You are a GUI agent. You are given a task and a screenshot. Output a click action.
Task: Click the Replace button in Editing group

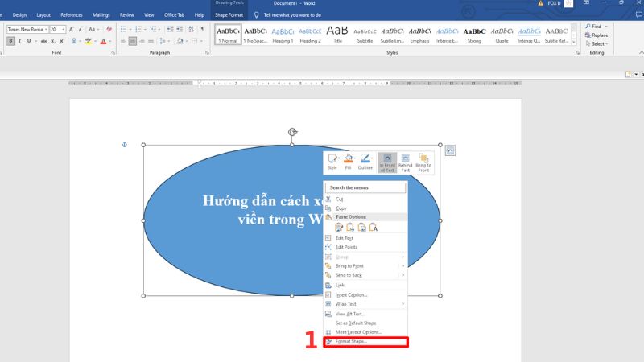coord(597,35)
